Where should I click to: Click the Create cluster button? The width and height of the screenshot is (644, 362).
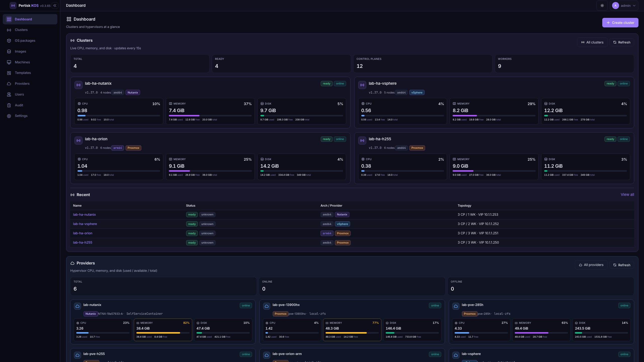(x=620, y=23)
